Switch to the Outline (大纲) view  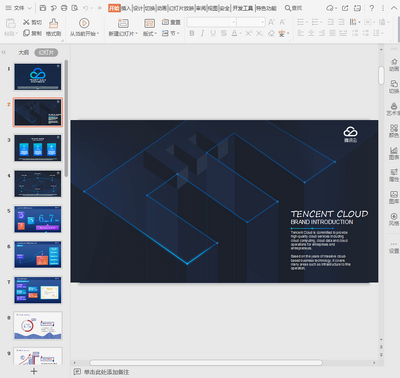[24, 52]
